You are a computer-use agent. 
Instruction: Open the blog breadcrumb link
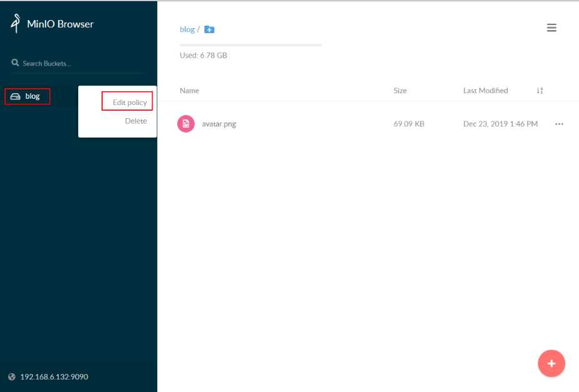click(x=187, y=29)
